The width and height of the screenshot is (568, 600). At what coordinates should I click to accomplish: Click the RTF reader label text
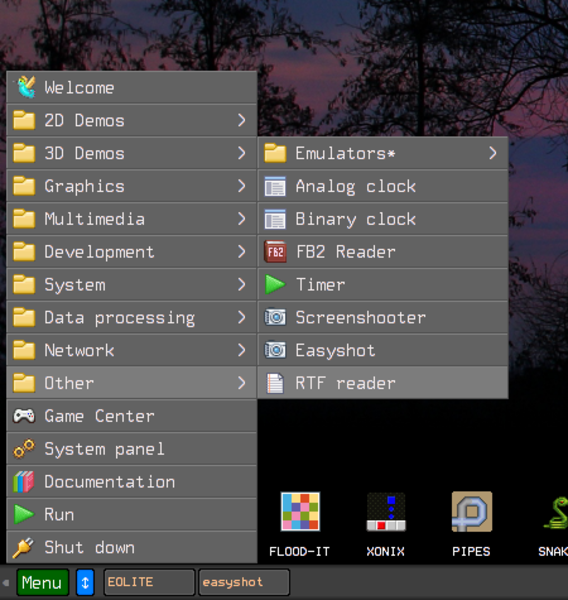[x=345, y=383]
